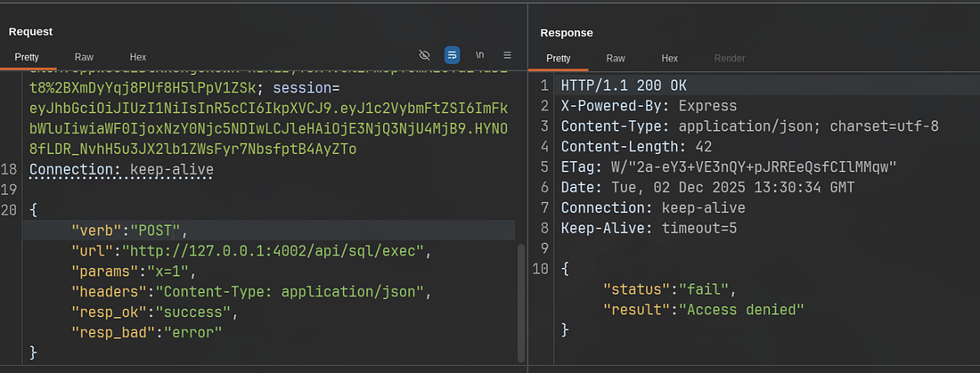The image size is (980, 373).
Task: Click the response Content-Type header line
Action: pos(749,126)
